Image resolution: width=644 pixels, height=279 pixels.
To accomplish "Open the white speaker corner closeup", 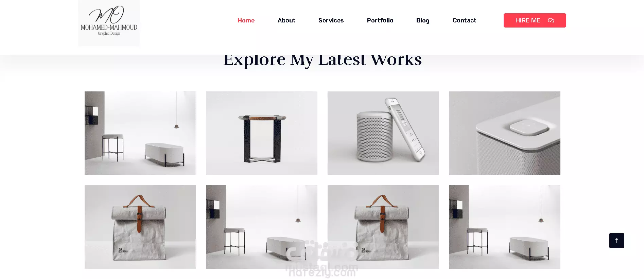I will coord(505,133).
